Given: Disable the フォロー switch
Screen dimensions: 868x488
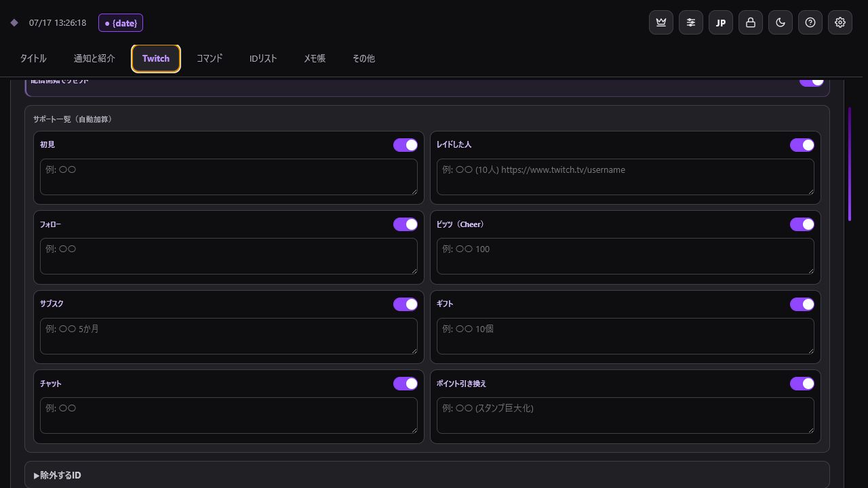Looking at the screenshot, I should click(406, 224).
